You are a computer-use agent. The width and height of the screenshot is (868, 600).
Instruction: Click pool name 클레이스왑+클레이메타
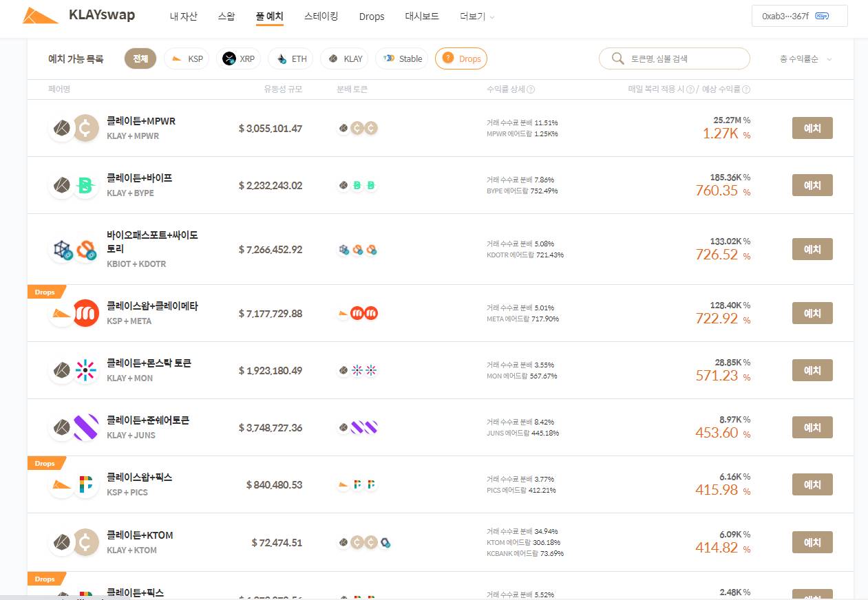click(x=152, y=306)
